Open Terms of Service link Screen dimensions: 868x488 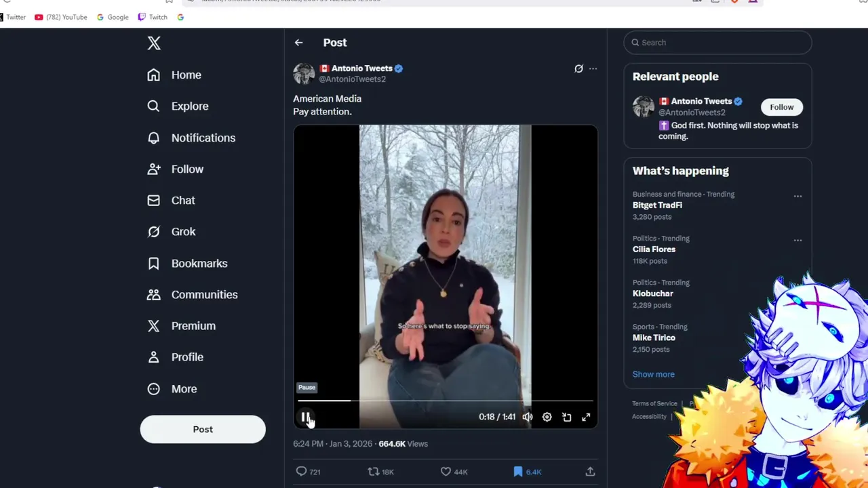[654, 404]
